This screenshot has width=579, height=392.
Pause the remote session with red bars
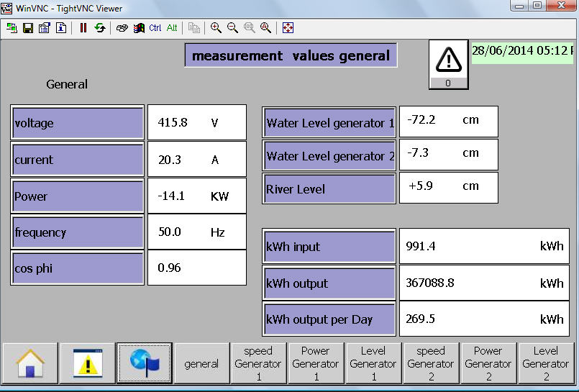point(83,28)
